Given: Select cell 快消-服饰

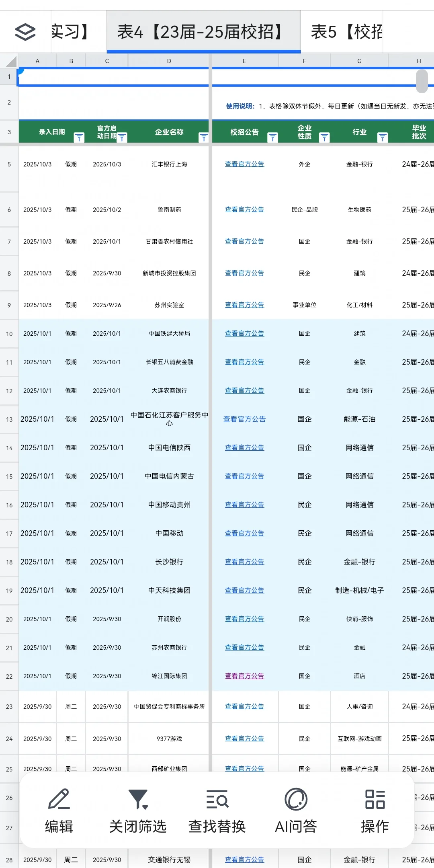Looking at the screenshot, I should 360,619.
